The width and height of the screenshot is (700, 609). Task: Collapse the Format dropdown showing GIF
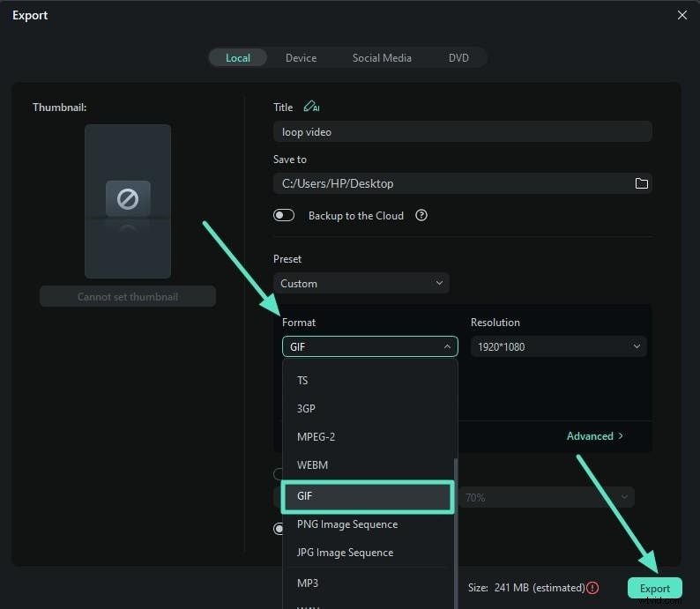click(369, 346)
